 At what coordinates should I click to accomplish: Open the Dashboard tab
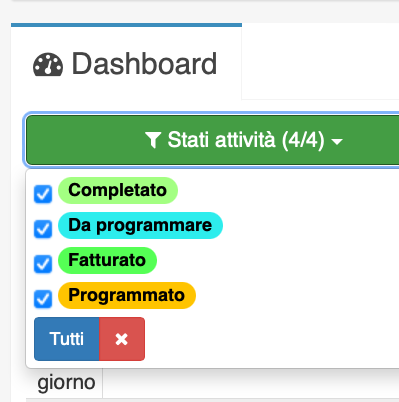pos(126,63)
